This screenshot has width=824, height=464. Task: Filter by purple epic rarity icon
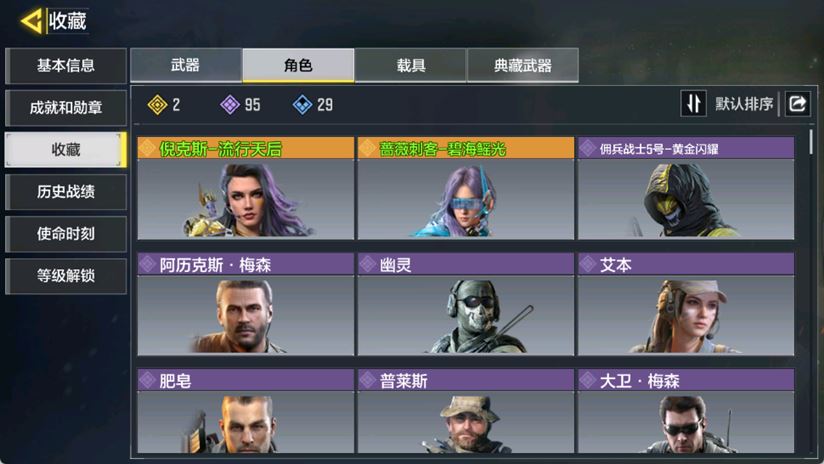tap(230, 105)
